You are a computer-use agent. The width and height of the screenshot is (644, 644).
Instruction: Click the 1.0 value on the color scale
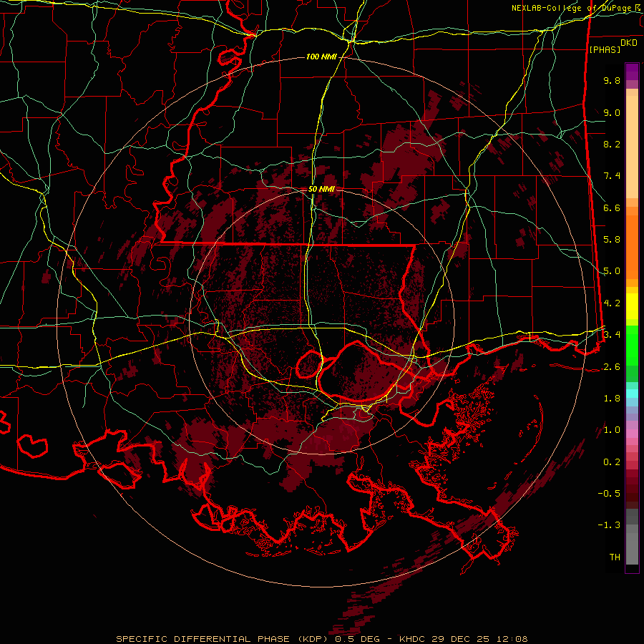[612, 430]
